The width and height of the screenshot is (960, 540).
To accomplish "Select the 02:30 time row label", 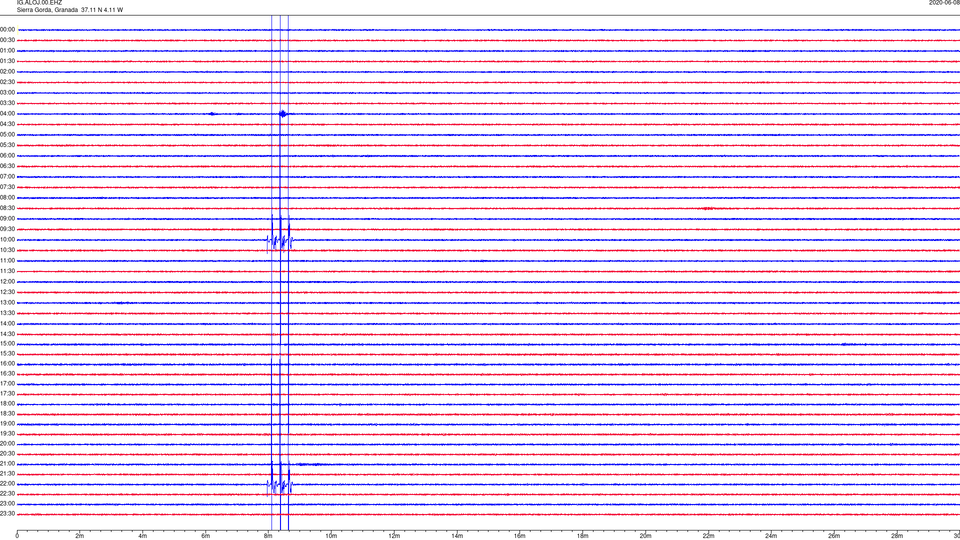I will 7,82.
